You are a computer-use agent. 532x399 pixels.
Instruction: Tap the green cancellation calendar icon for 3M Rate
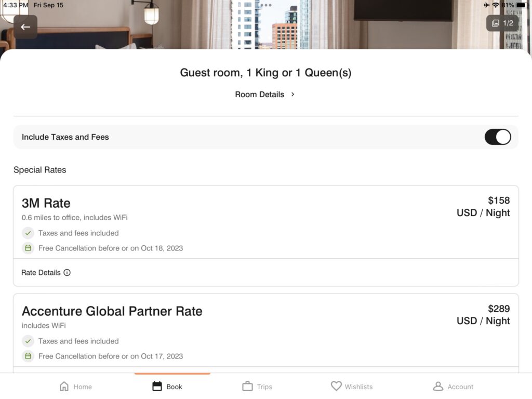(28, 248)
